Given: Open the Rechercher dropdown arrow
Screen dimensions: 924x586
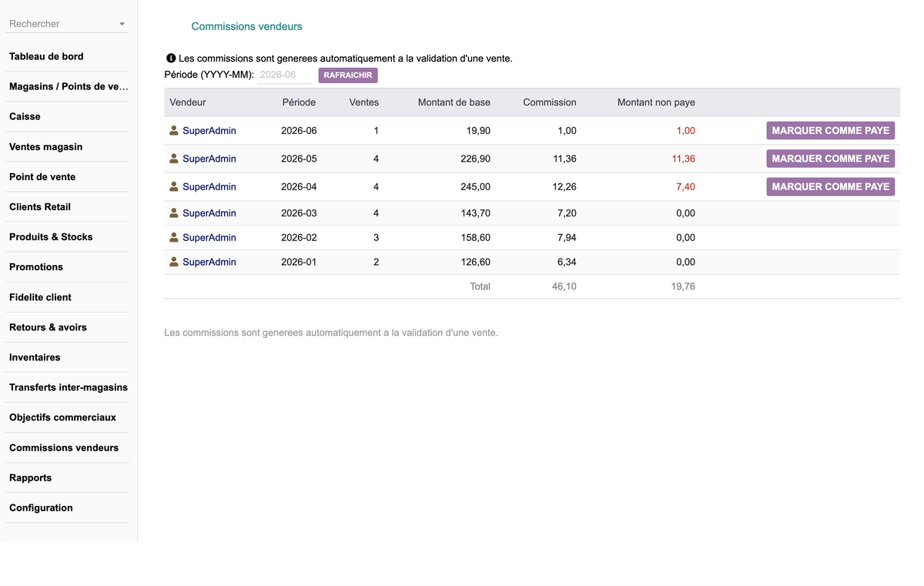Looking at the screenshot, I should (122, 25).
